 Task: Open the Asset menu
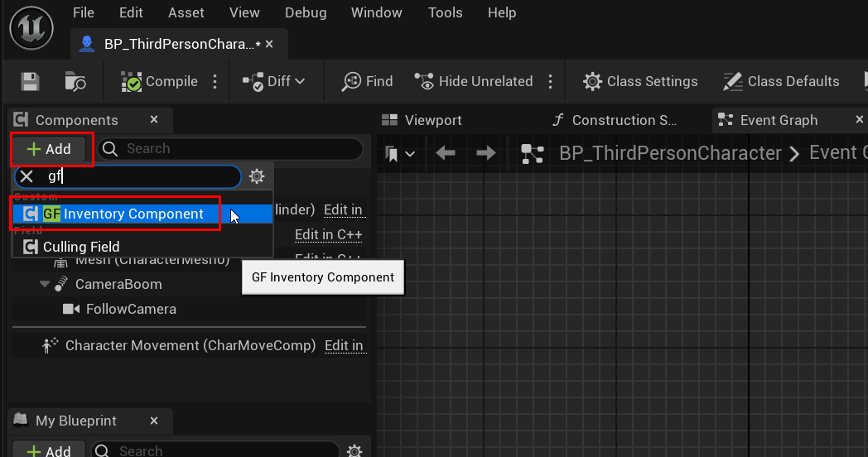coord(186,12)
